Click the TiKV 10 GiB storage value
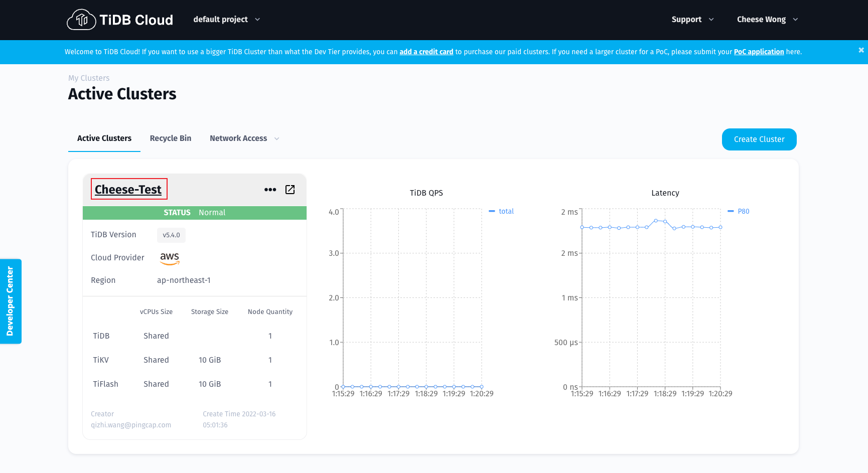 (210, 360)
